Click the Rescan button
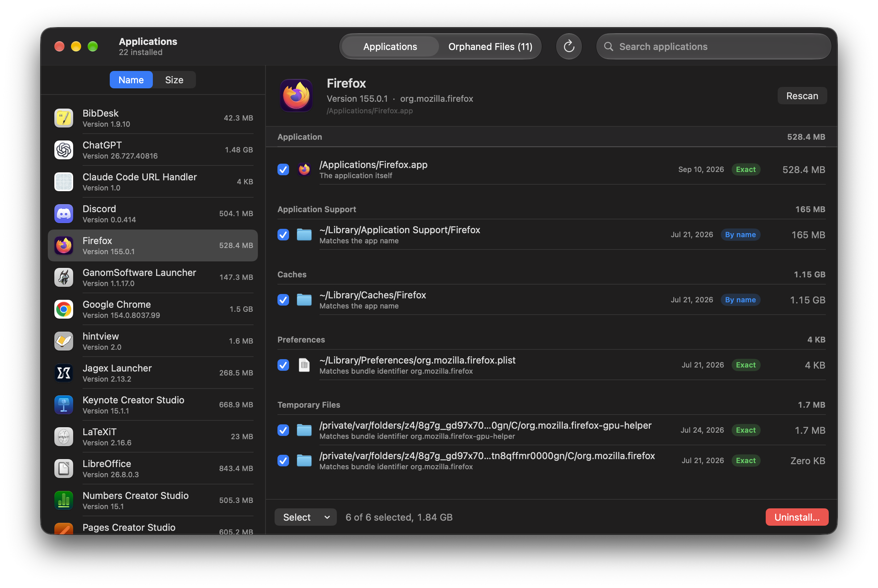878x588 pixels. click(x=802, y=96)
